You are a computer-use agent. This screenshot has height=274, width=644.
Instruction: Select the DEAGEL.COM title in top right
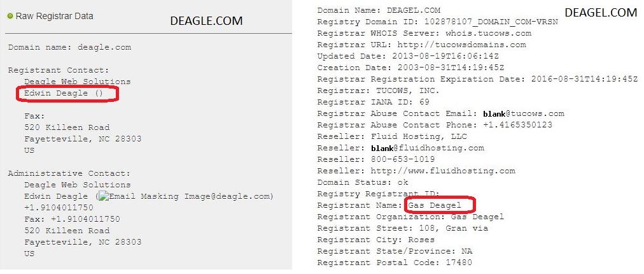pyautogui.click(x=601, y=12)
